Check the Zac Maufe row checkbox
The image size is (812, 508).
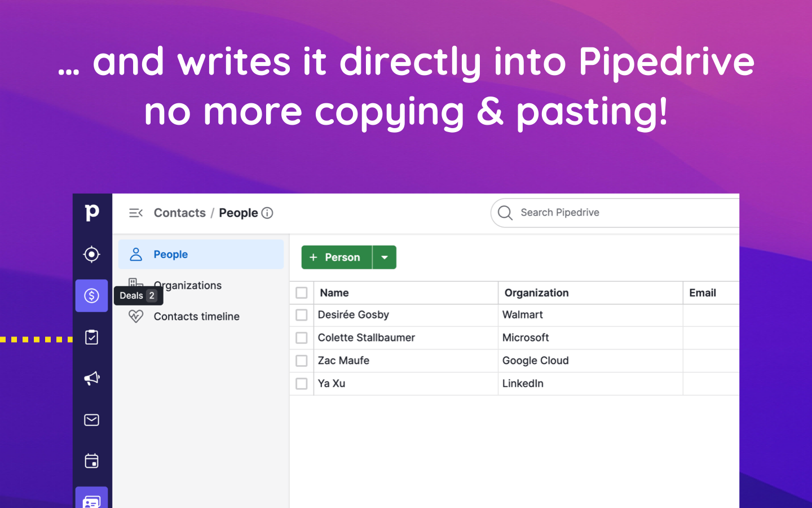coord(302,361)
